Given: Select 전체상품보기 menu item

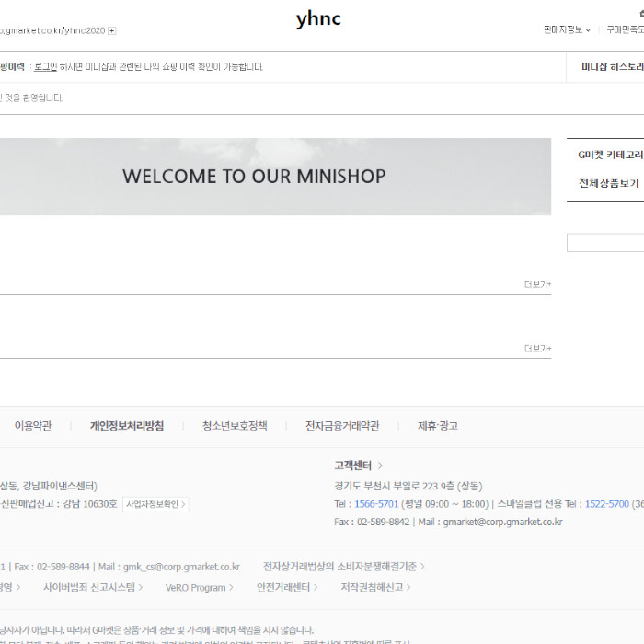Looking at the screenshot, I should 609,183.
